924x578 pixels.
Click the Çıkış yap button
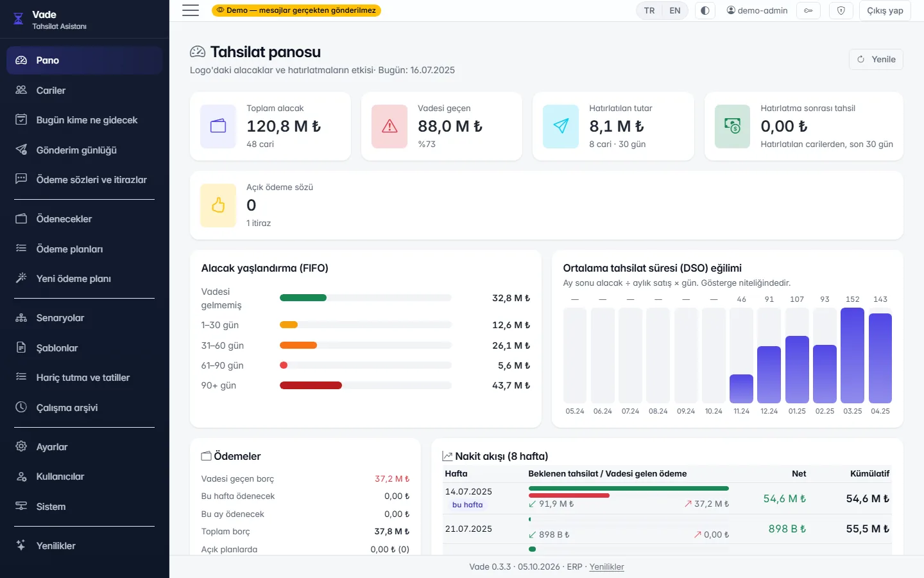point(885,10)
